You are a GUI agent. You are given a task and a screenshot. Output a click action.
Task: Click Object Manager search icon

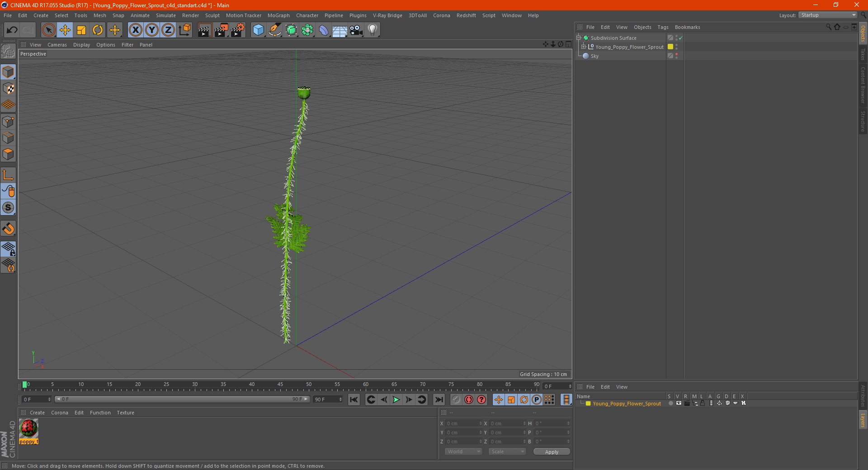tap(828, 27)
